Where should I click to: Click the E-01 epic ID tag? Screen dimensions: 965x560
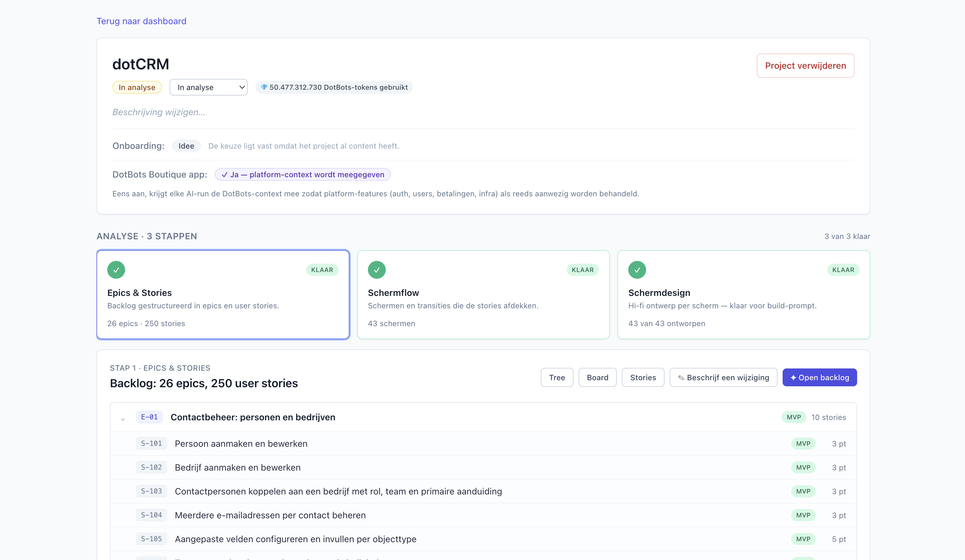point(149,417)
